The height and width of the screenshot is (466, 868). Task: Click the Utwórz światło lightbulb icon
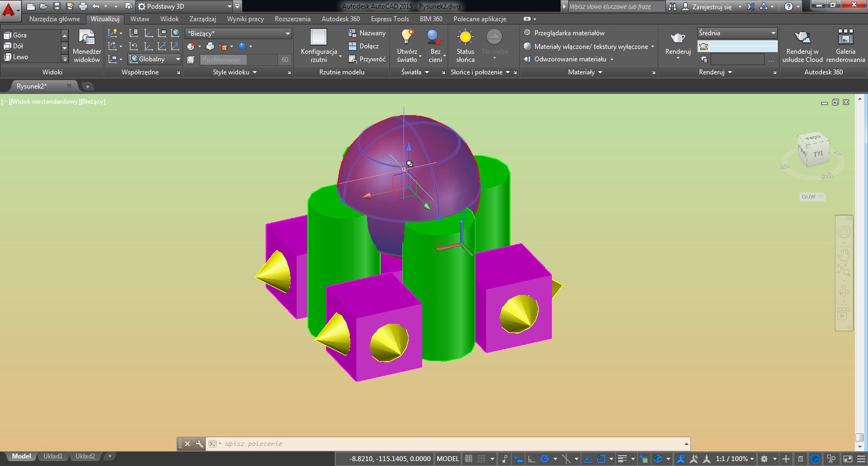click(407, 37)
